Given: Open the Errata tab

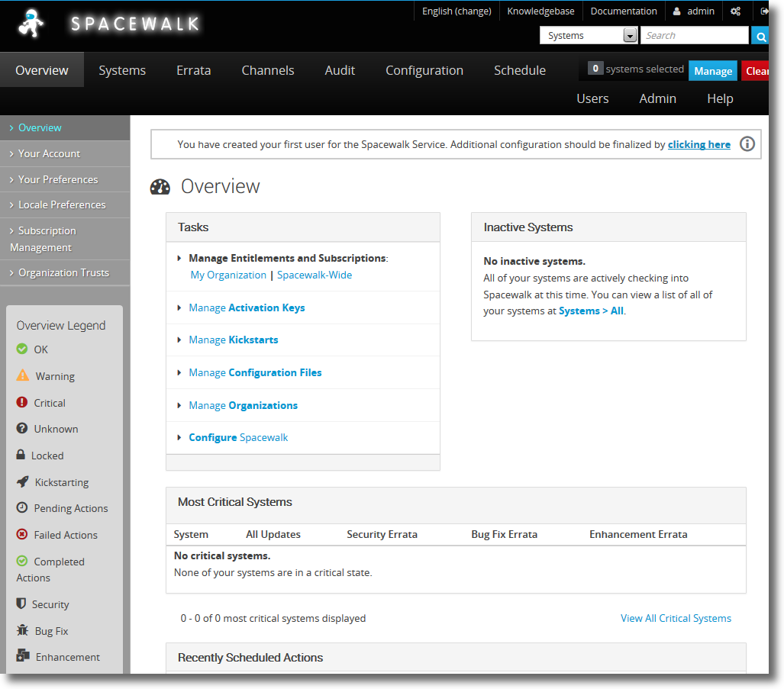Looking at the screenshot, I should tap(193, 70).
